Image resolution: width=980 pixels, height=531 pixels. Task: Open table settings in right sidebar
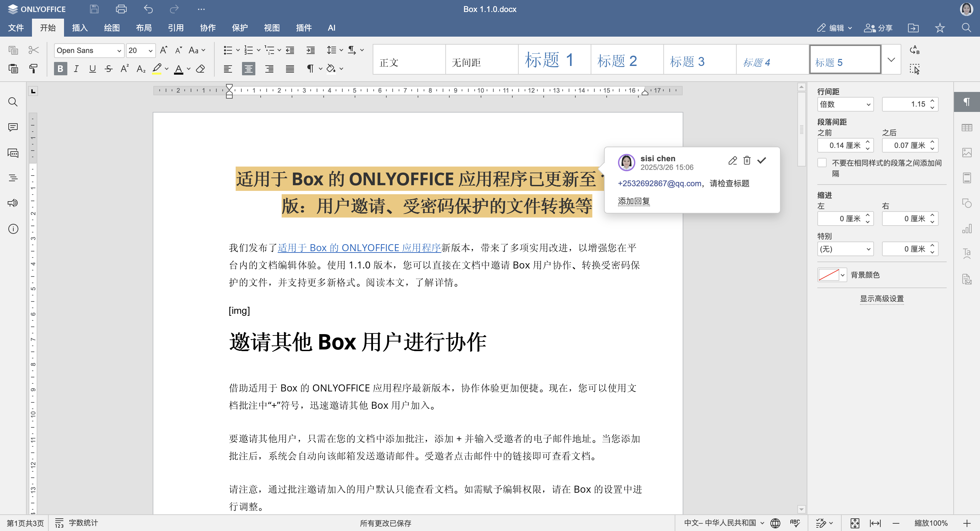(x=967, y=128)
